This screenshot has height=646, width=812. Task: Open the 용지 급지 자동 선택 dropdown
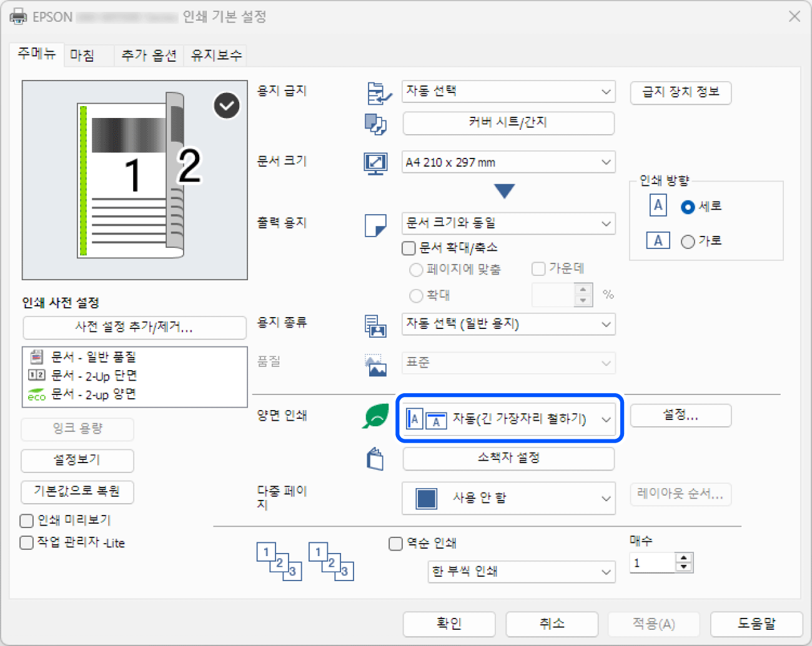(508, 92)
